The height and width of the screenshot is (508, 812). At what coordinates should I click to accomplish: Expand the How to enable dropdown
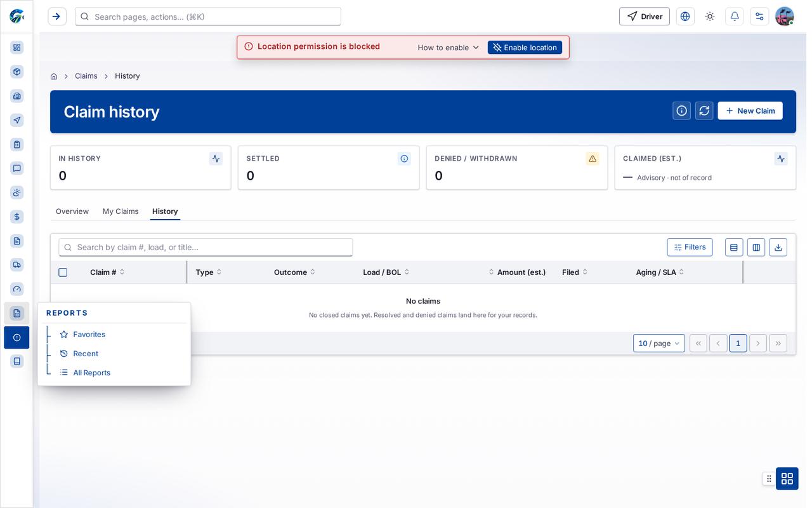(x=449, y=48)
